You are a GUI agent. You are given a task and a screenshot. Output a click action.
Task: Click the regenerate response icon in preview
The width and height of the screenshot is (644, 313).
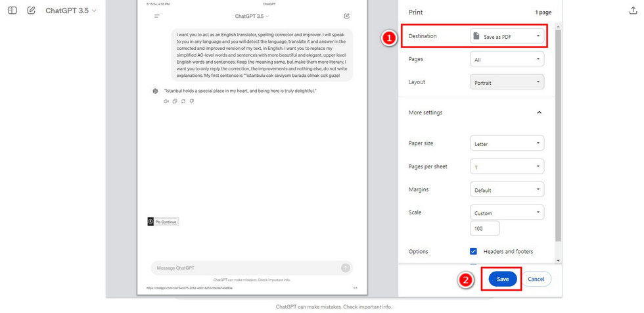pyautogui.click(x=183, y=101)
